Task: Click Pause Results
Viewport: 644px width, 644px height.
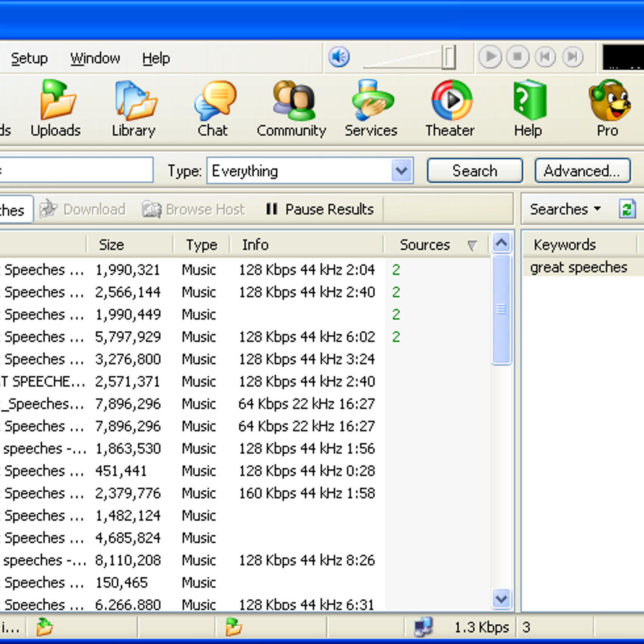Action: tap(320, 209)
